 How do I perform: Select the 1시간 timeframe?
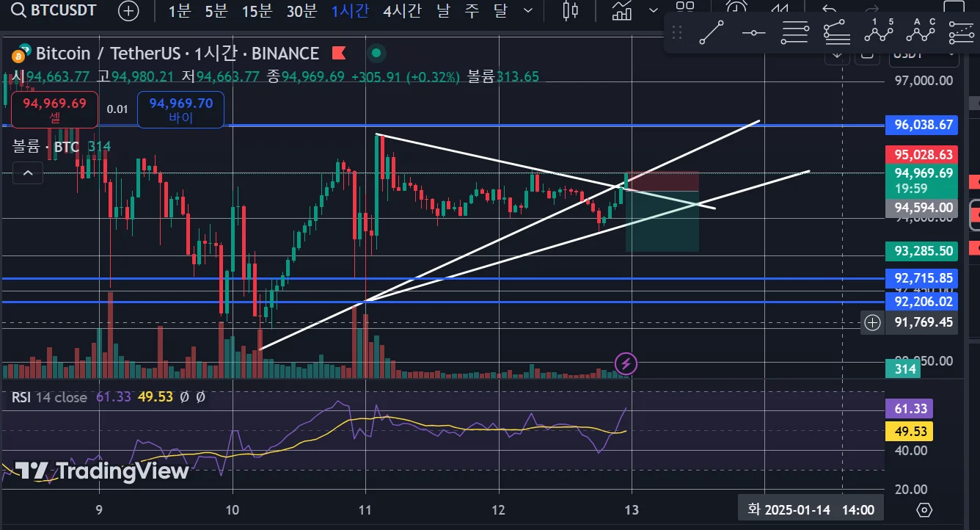pos(350,10)
